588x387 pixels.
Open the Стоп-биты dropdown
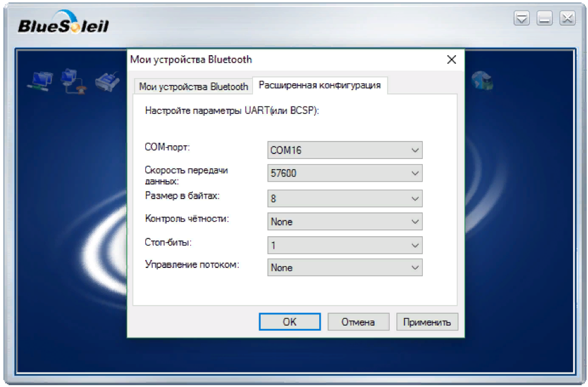coord(345,245)
